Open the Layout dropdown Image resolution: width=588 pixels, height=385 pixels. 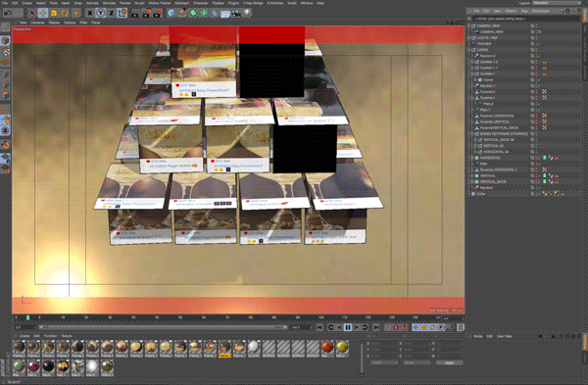pos(556,3)
